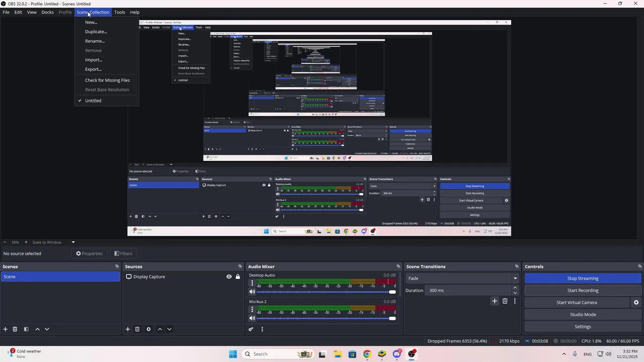This screenshot has height=362, width=644.
Task: Hide Display Capture with eye icon
Action: 229,277
